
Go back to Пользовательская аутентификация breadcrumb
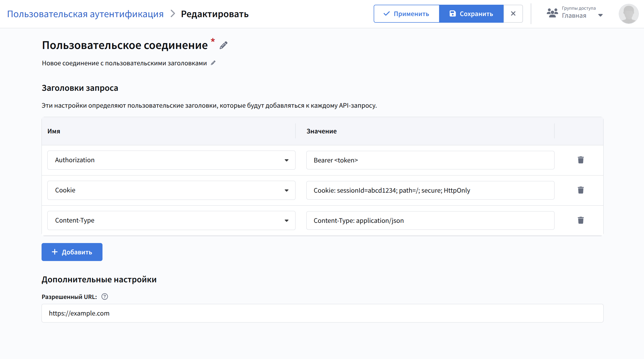point(85,14)
